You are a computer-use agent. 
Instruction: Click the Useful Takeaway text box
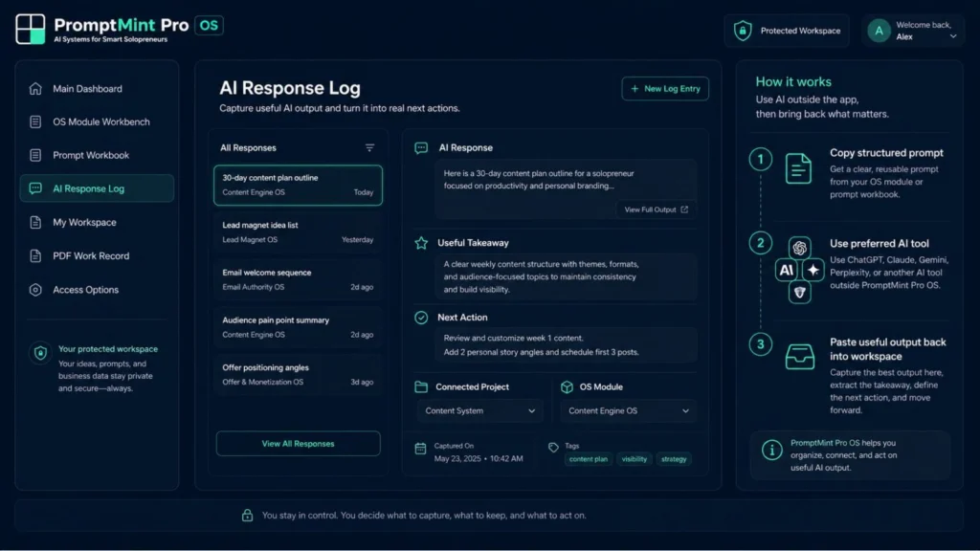point(566,276)
